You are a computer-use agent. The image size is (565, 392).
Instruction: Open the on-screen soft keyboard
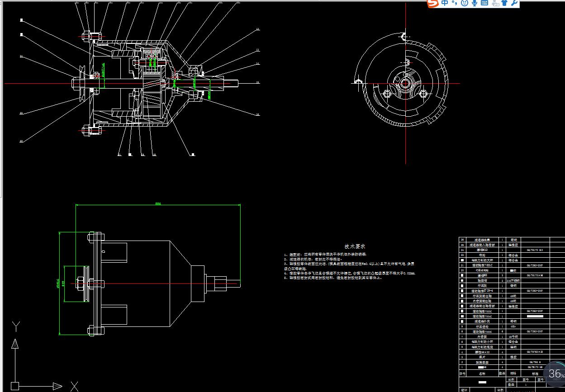(484, 3)
